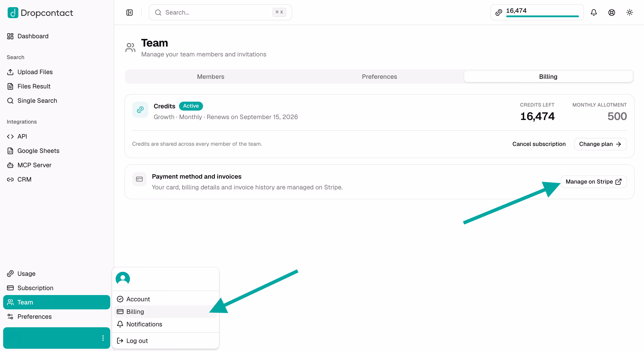The height and width of the screenshot is (351, 644).
Task: Open Single Search page
Action: pyautogui.click(x=56, y=101)
